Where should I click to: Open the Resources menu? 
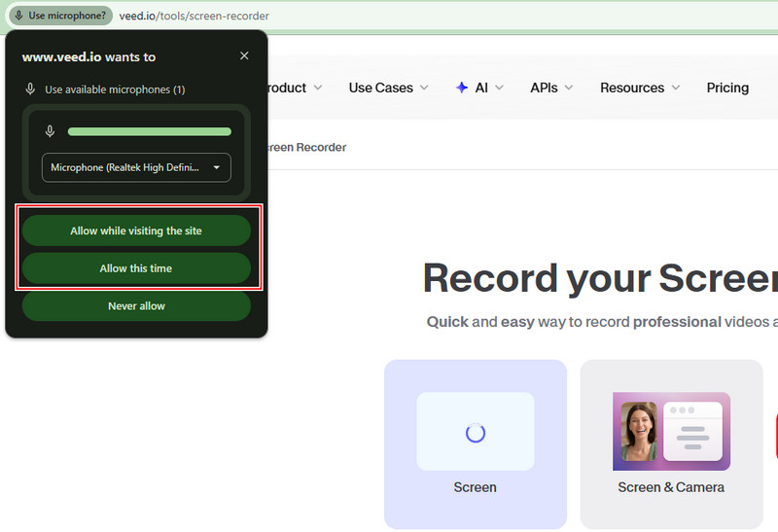click(x=640, y=88)
